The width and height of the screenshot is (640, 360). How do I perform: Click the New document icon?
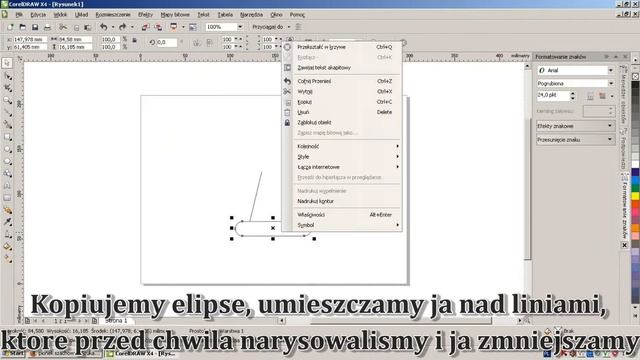coord(10,27)
